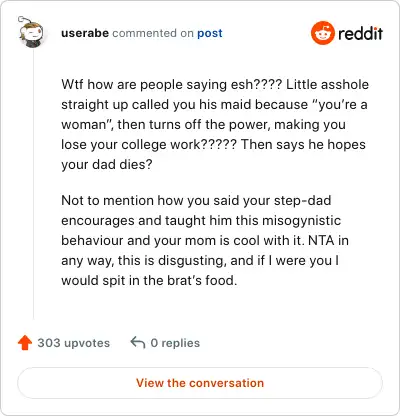Viewport: 400px width, 416px height.
Task: Click the "reddit" wordmark text
Action: click(360, 33)
